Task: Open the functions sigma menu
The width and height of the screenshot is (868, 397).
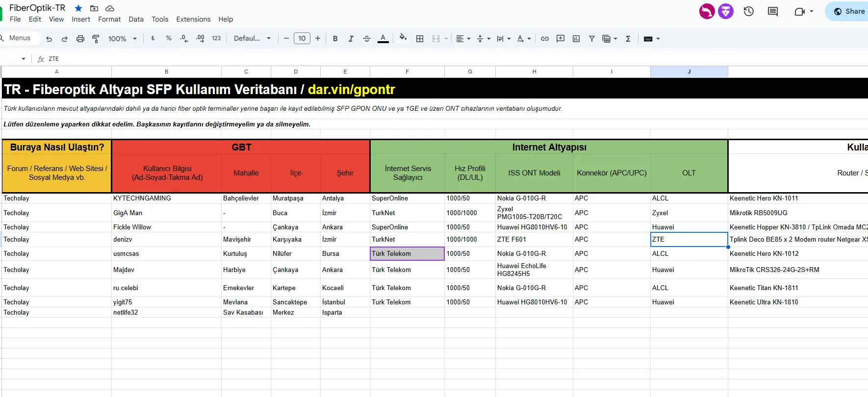Action: (628, 39)
